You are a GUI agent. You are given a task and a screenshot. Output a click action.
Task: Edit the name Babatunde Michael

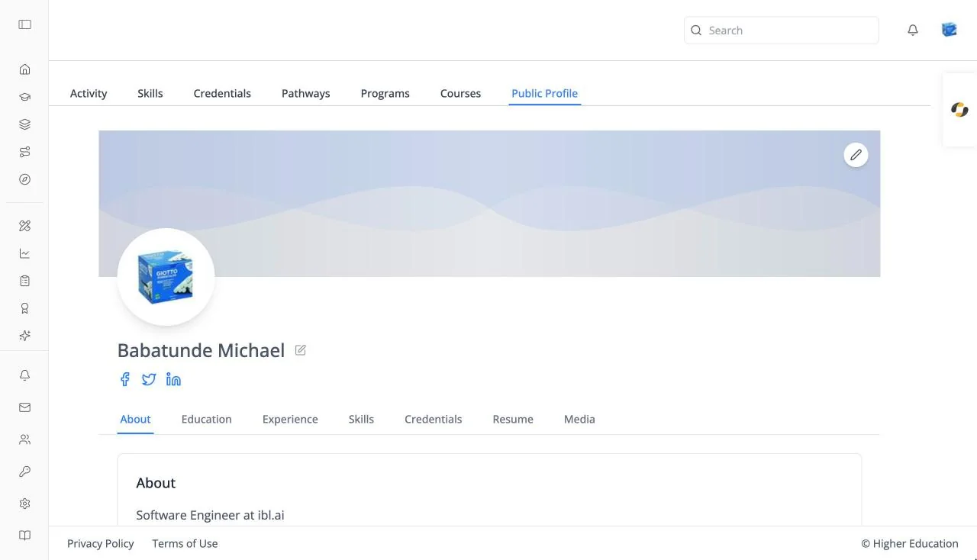click(301, 350)
